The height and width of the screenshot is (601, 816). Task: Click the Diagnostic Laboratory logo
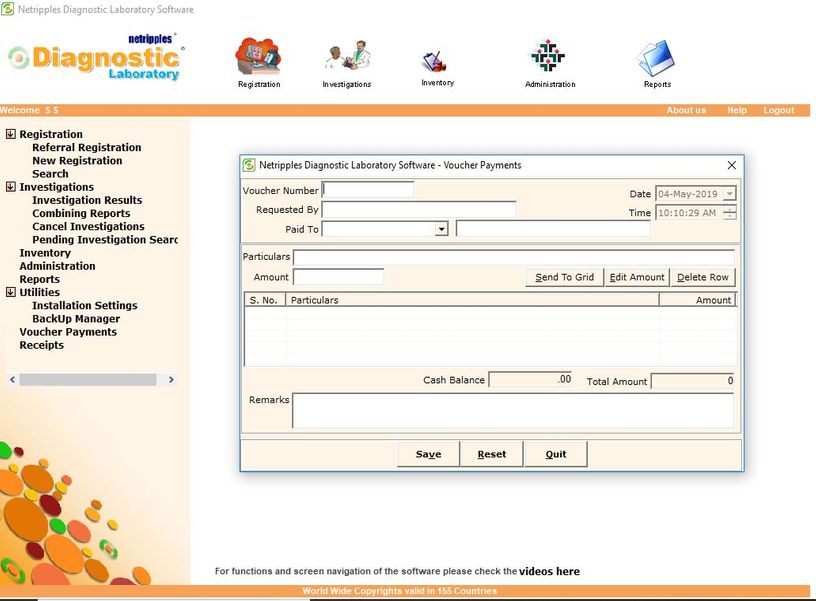pos(96,58)
